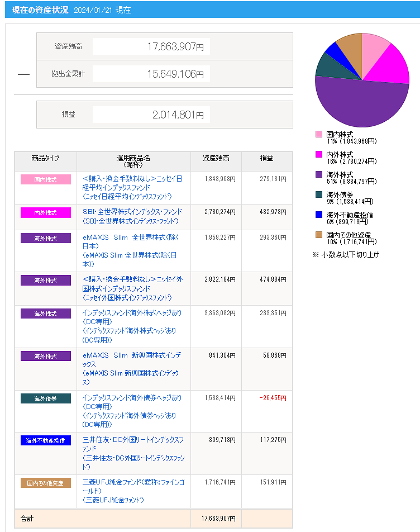The image size is (420, 532).
Task: Open the ニッセイ外国株式インデックスファンド link
Action: tap(132, 284)
